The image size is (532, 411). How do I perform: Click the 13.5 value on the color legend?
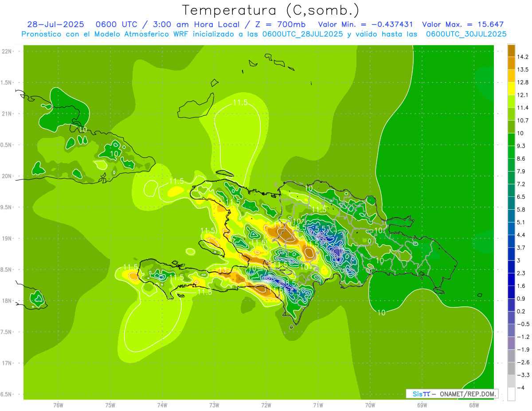[x=522, y=70]
